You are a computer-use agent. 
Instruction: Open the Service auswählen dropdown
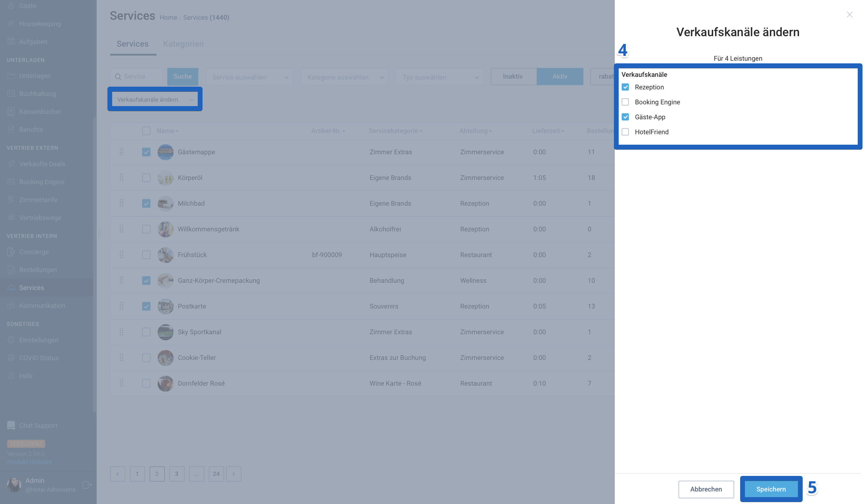tap(249, 77)
